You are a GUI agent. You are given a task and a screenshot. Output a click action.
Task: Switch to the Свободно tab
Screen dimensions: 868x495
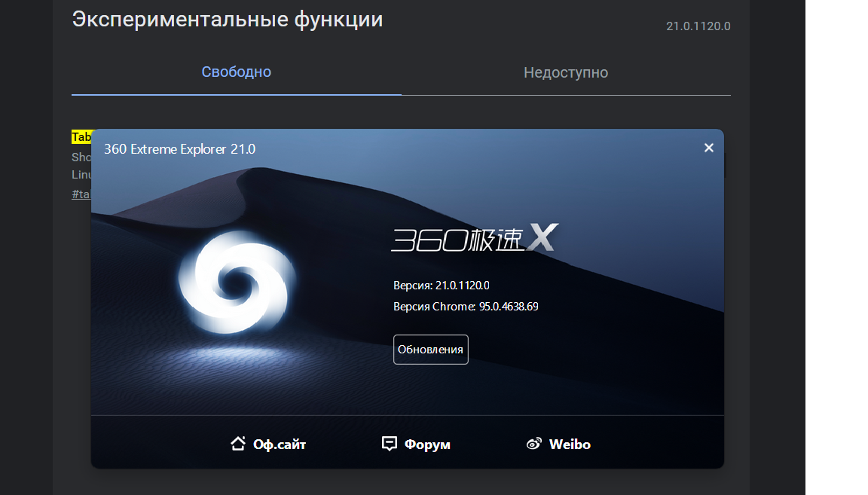pyautogui.click(x=237, y=72)
